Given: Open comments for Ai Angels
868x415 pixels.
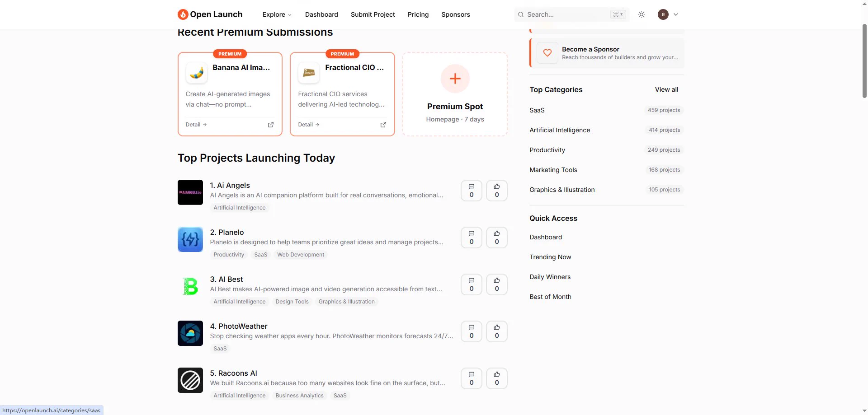Looking at the screenshot, I should (471, 191).
